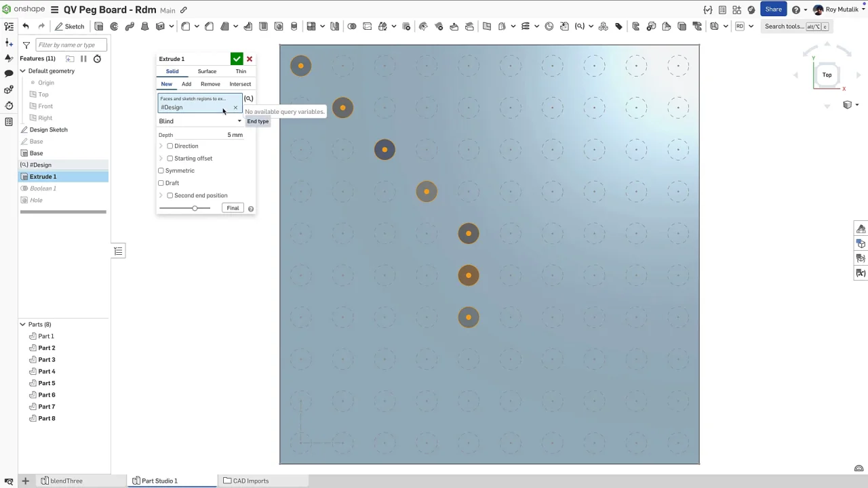Choose the Remove operation tab
This screenshot has height=488, width=868.
(x=210, y=84)
